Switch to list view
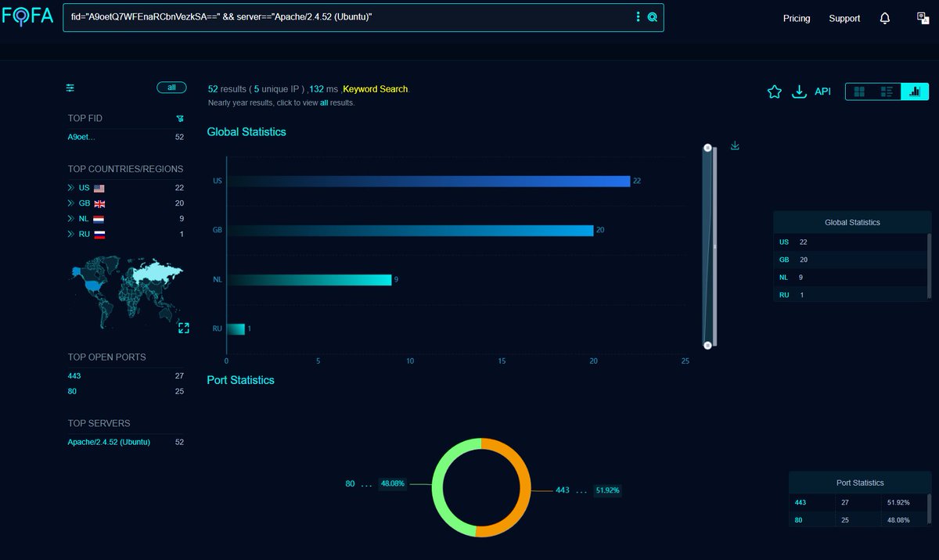 pos(887,92)
